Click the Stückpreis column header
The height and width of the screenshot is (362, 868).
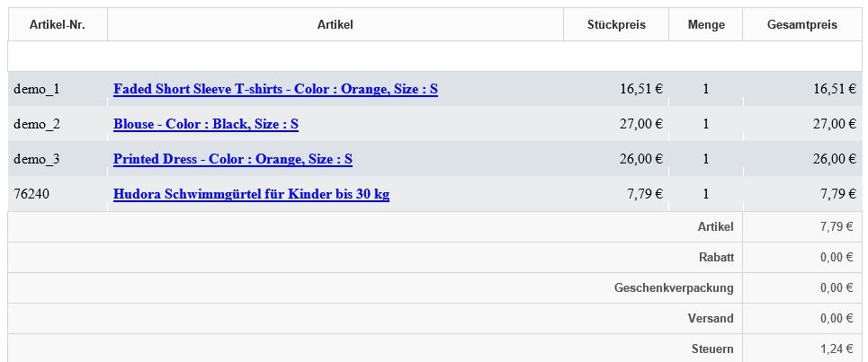click(616, 24)
